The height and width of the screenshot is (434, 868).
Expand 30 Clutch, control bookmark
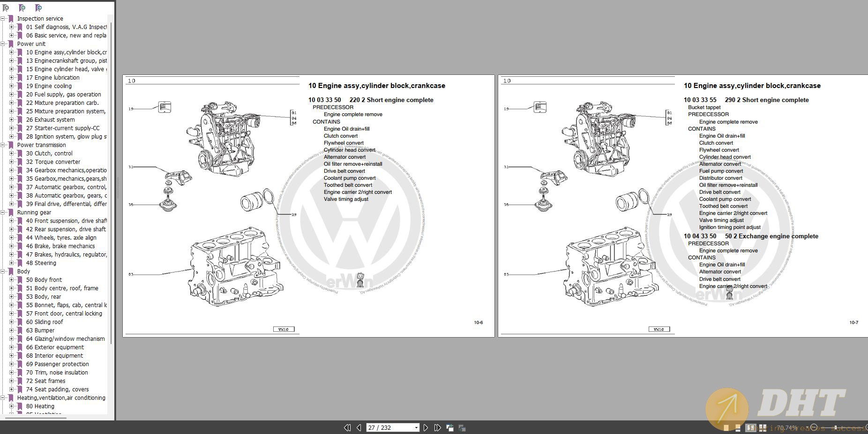[x=12, y=154]
